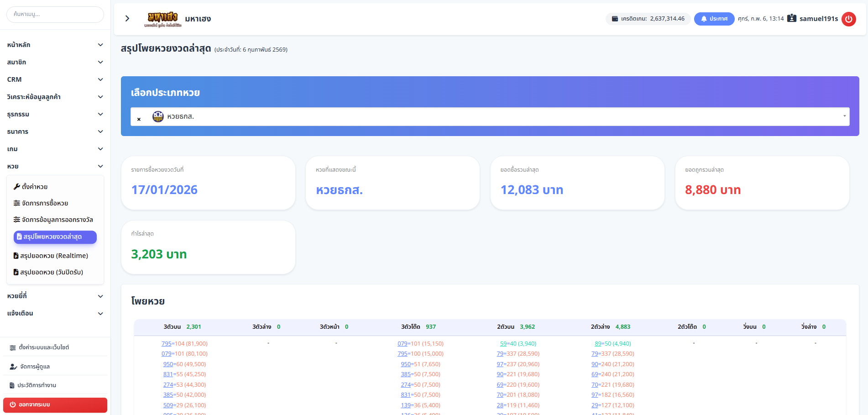Expand the สมาชิก sidebar menu

55,62
